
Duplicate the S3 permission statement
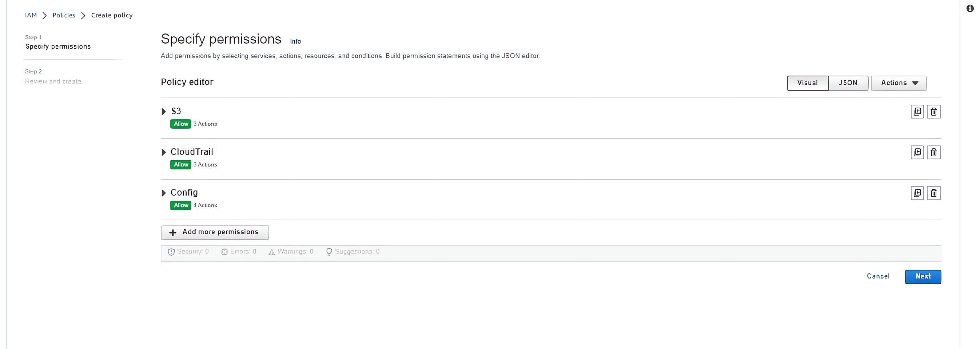coord(917,111)
